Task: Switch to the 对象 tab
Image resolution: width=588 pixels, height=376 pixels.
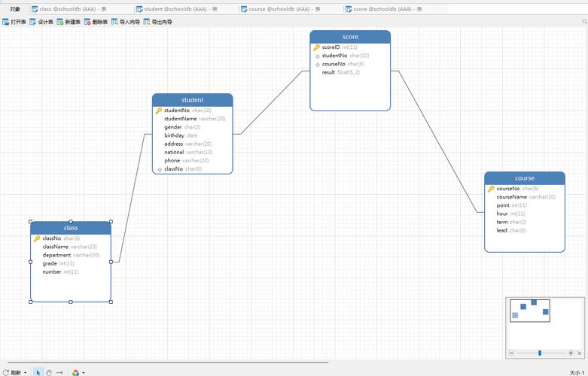Action: click(x=15, y=9)
